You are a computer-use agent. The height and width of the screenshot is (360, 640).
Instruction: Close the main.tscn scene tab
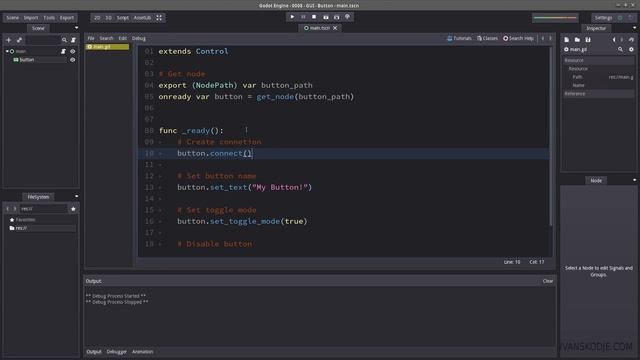pyautogui.click(x=335, y=28)
